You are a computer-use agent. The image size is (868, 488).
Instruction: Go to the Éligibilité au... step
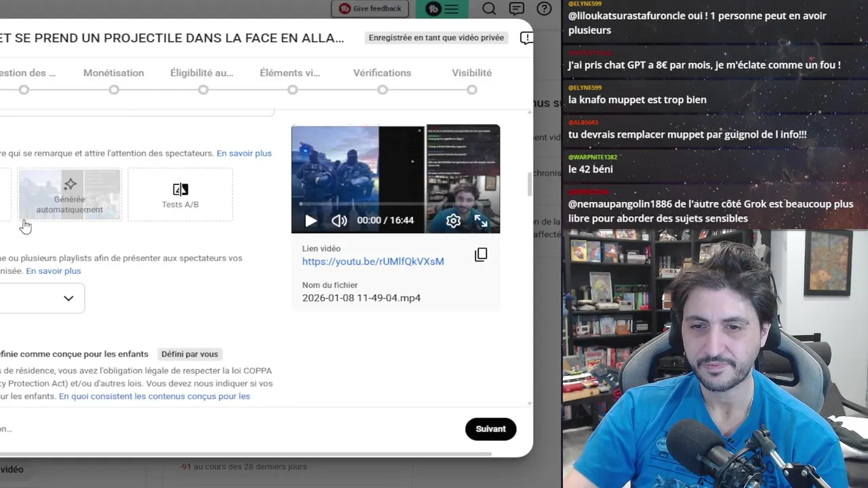coord(201,73)
